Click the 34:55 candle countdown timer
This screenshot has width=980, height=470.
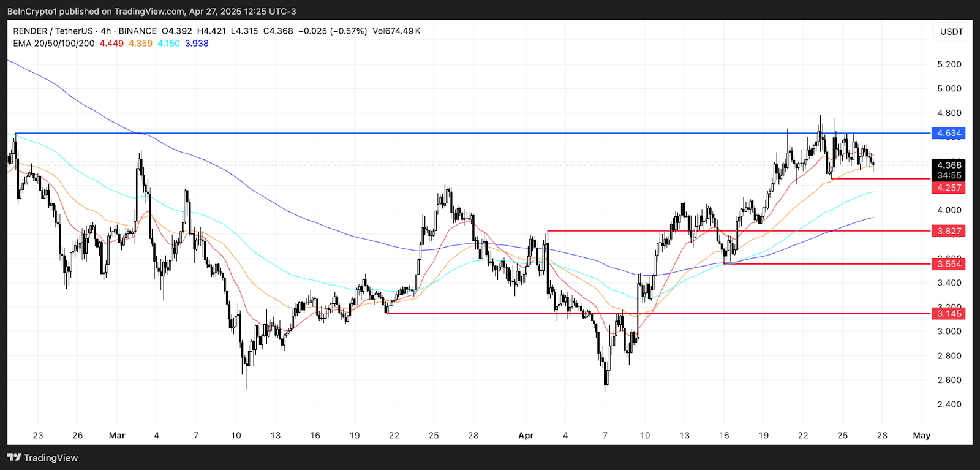pos(948,176)
